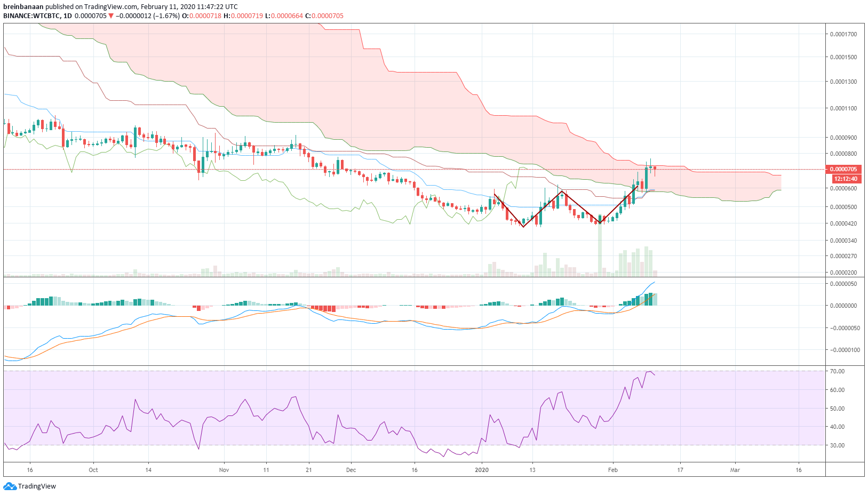Image resolution: width=868 pixels, height=496 pixels.
Task: Click price axis label 0.0000420
Action: point(843,223)
